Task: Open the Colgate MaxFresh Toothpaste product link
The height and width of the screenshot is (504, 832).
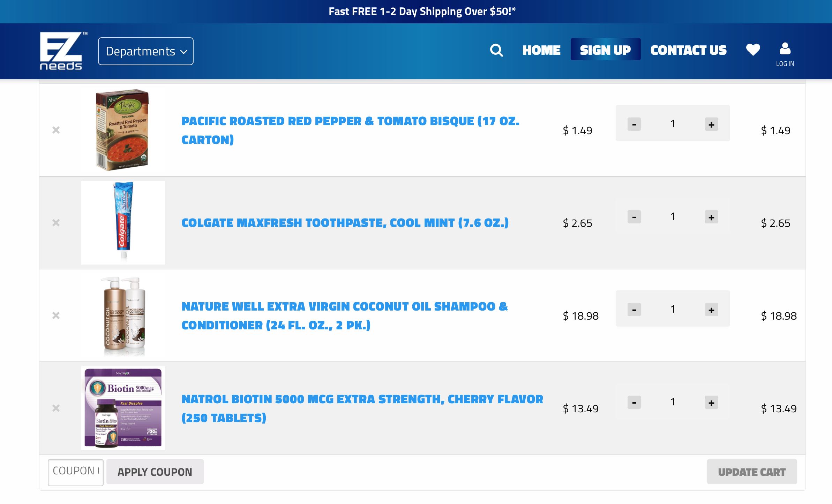Action: coord(345,223)
